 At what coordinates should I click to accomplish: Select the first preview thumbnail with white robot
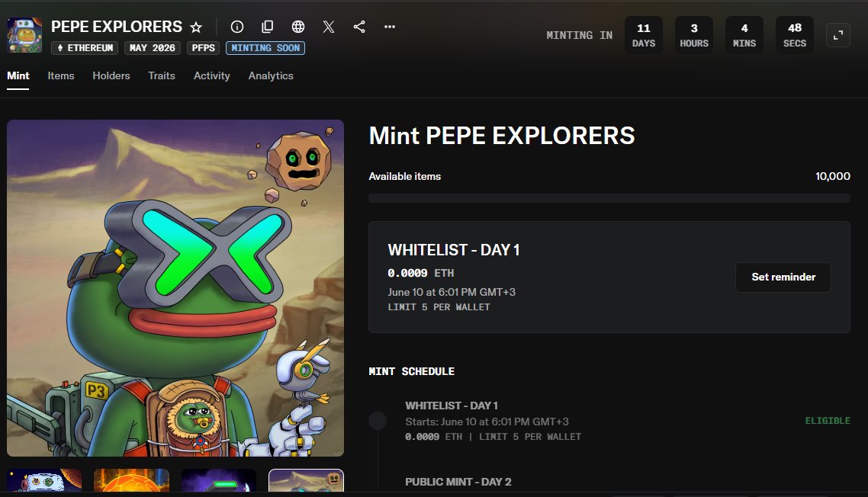tap(44, 479)
